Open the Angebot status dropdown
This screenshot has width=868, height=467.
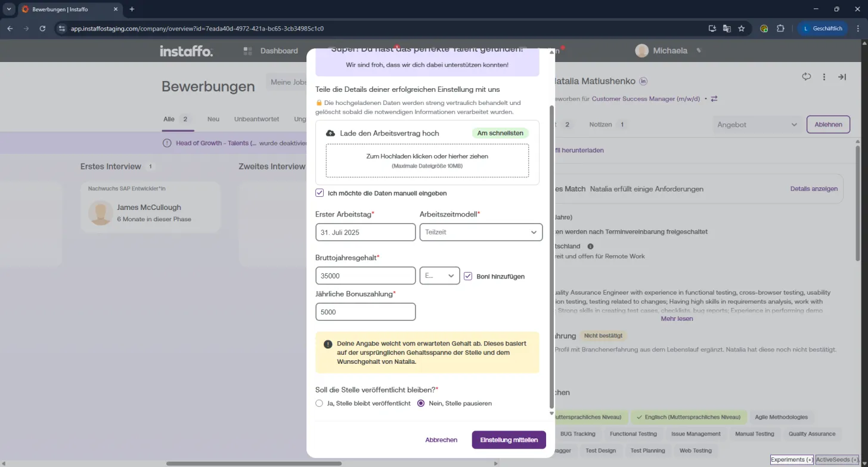[x=757, y=125]
